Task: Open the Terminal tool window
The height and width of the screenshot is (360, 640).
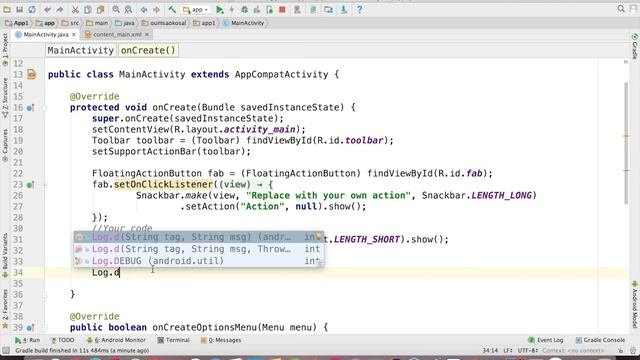Action: (x=173, y=340)
